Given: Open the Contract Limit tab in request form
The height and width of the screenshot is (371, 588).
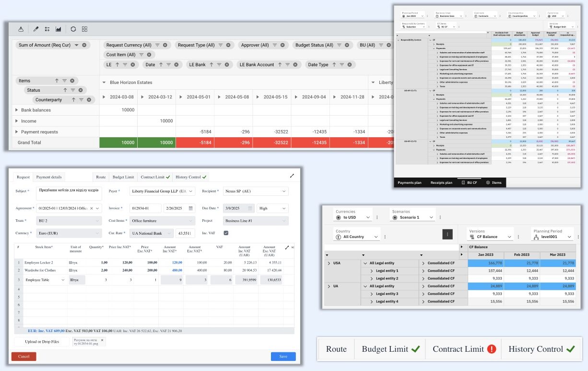Looking at the screenshot, I should coord(155,177).
